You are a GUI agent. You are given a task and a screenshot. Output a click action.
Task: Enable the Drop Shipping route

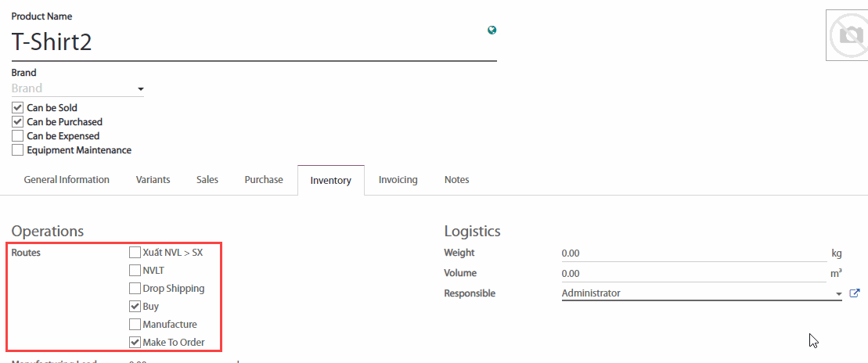[135, 289]
